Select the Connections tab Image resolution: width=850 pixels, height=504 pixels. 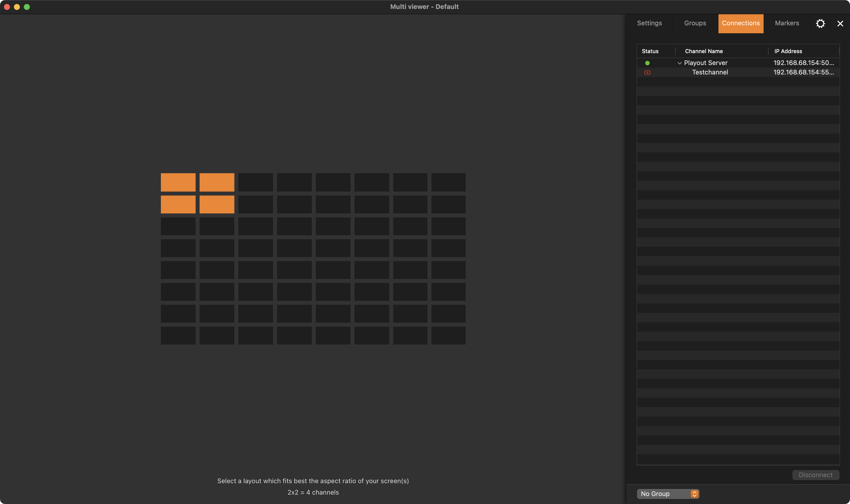[x=741, y=23]
